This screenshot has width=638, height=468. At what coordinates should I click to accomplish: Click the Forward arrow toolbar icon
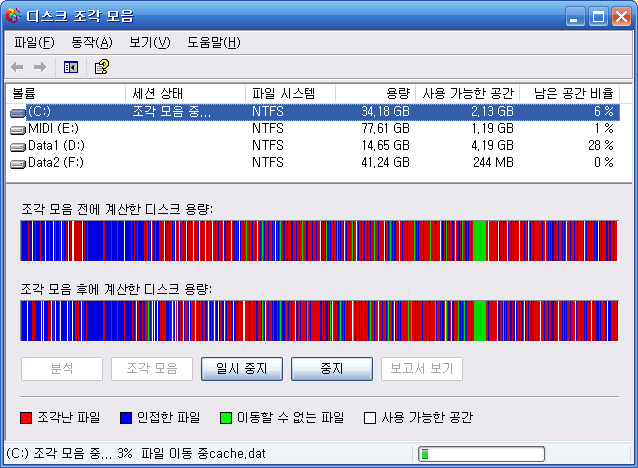click(40, 67)
